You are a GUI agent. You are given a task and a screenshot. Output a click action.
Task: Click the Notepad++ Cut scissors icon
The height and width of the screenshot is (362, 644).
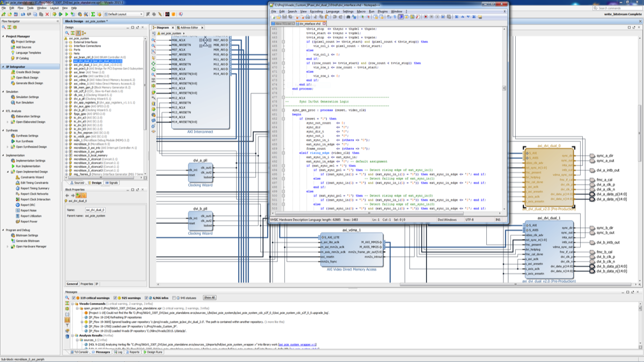tap(315, 17)
